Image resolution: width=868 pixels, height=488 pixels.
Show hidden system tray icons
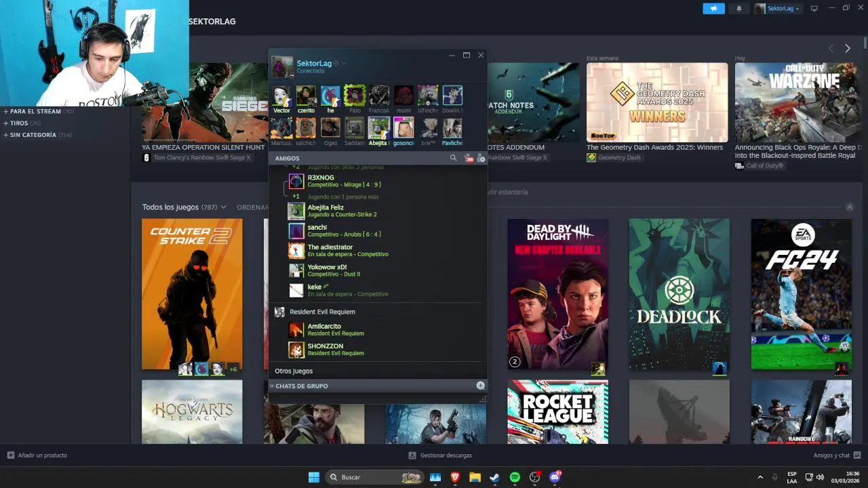pyautogui.click(x=760, y=477)
